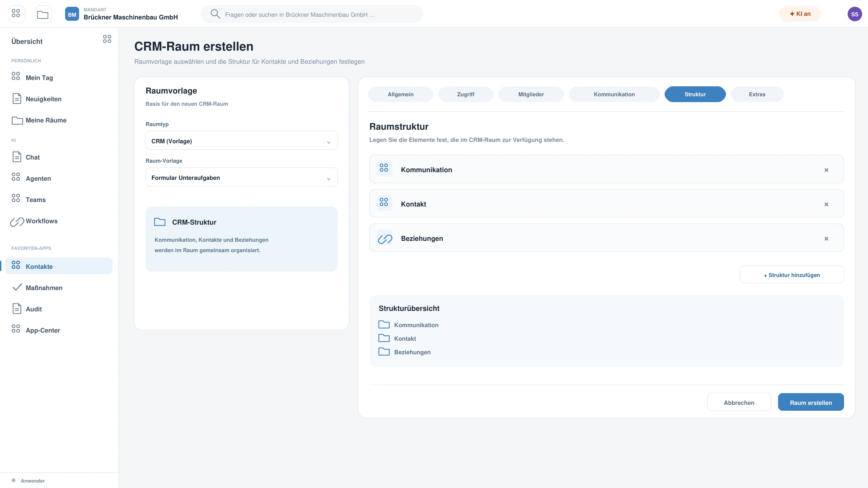The height and width of the screenshot is (488, 868).
Task: Open App-Center in sidebar
Action: coord(59,330)
